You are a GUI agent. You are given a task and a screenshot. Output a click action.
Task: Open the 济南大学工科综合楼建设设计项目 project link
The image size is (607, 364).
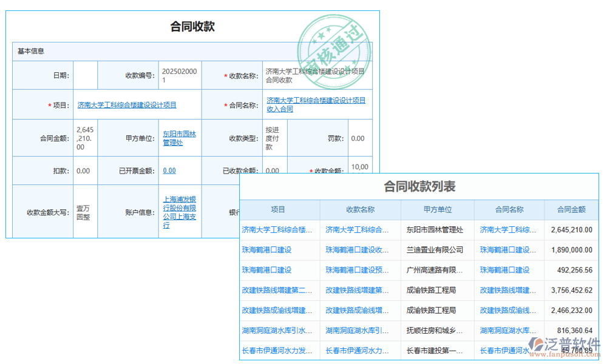126,104
